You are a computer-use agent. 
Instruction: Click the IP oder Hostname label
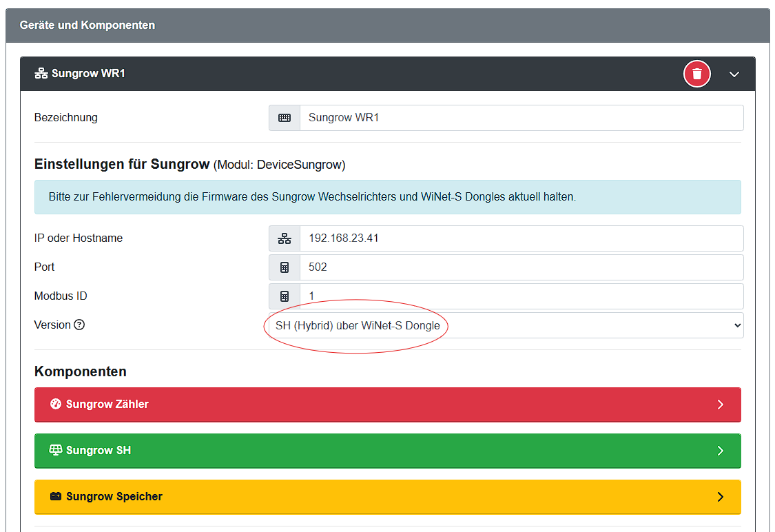(x=78, y=238)
